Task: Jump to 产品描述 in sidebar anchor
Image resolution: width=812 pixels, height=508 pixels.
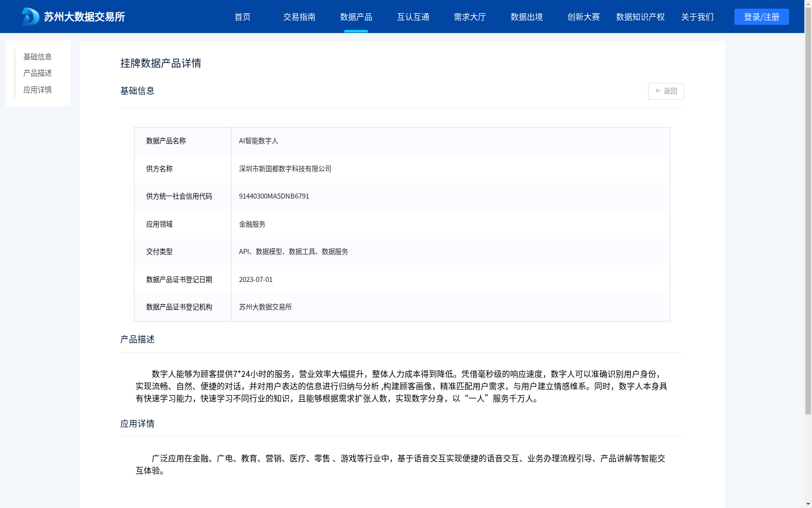Action: pyautogui.click(x=38, y=73)
